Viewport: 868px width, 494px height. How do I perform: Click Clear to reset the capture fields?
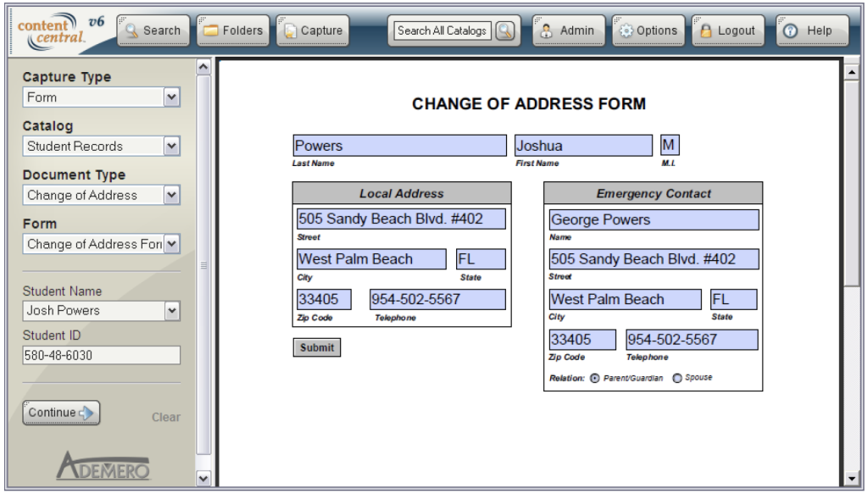click(167, 417)
